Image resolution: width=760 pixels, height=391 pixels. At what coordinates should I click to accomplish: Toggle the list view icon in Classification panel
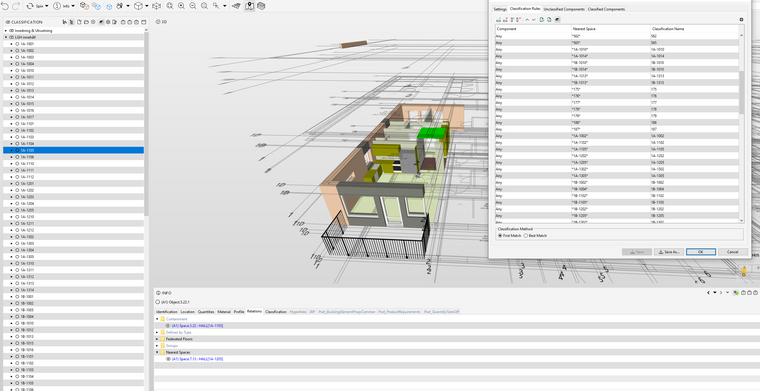(x=71, y=22)
